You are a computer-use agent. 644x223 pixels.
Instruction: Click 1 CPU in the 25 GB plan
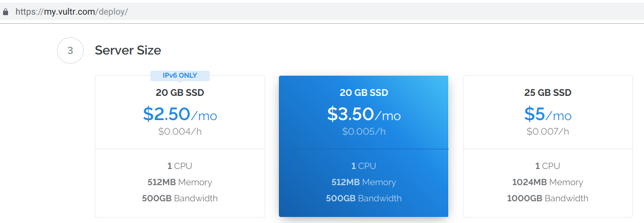548,166
